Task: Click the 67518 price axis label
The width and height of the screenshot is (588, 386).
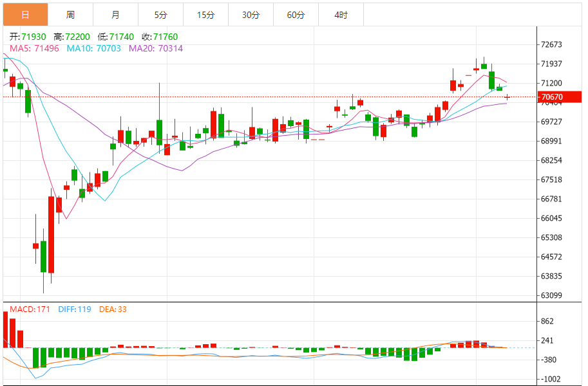Action: (551, 179)
